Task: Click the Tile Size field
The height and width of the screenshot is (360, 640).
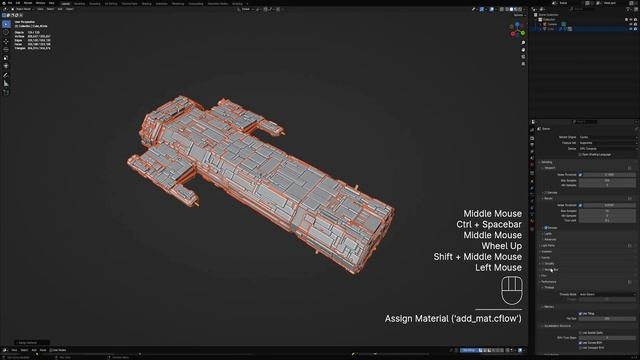Action: tap(607, 318)
